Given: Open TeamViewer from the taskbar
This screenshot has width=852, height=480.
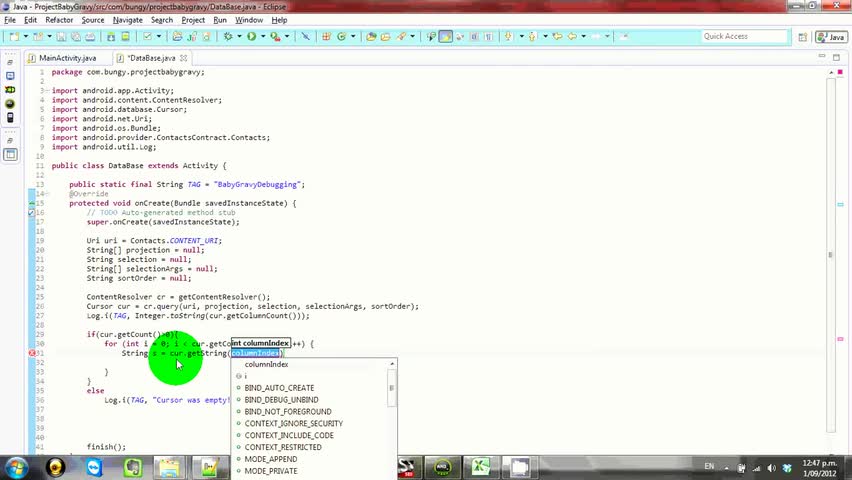Looking at the screenshot, I should [94, 467].
